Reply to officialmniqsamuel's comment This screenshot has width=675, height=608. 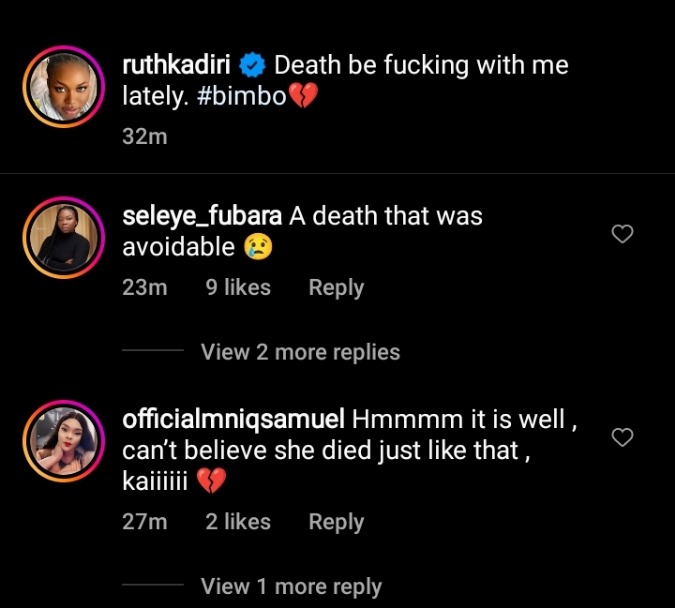coord(336,521)
